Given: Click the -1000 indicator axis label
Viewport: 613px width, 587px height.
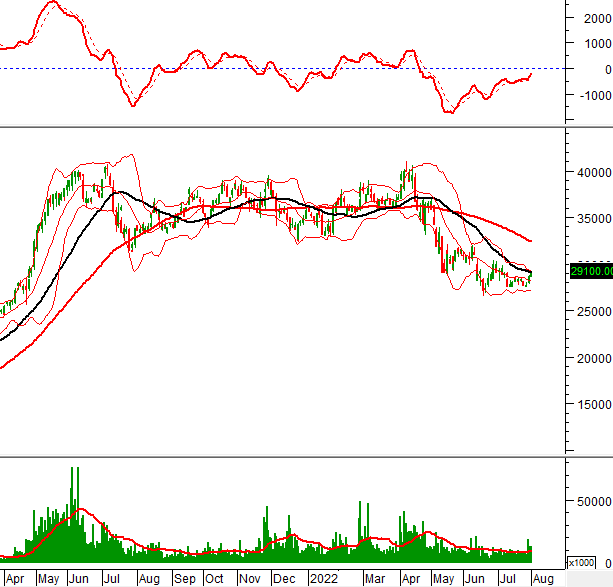Looking at the screenshot, I should [595, 95].
